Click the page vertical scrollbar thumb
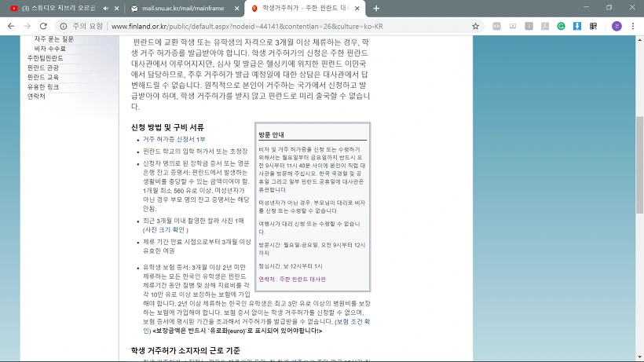 tap(639, 165)
